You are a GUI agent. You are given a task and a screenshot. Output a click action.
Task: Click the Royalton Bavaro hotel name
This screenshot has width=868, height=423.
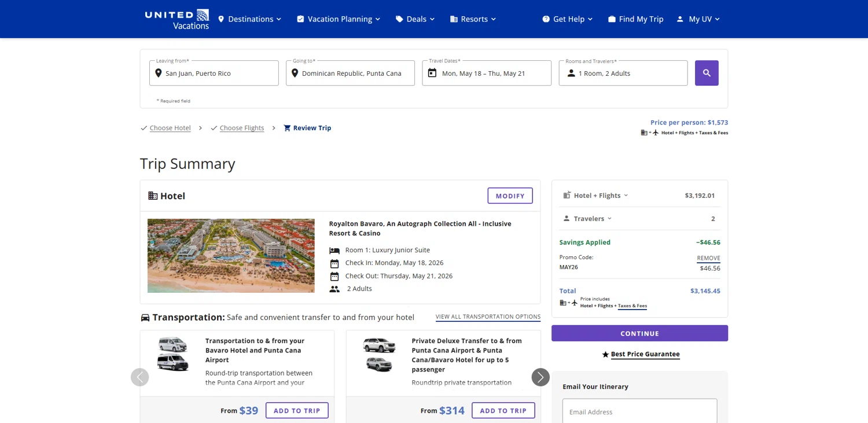click(x=420, y=229)
